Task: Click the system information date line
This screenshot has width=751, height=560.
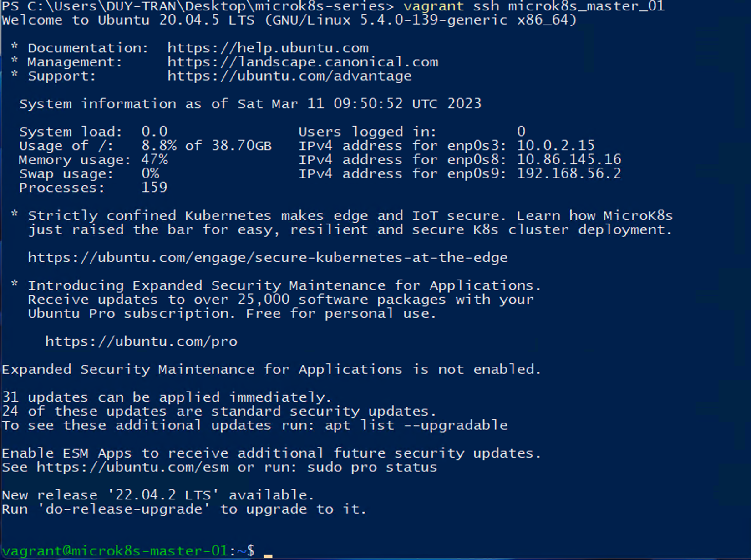Action: 250,104
